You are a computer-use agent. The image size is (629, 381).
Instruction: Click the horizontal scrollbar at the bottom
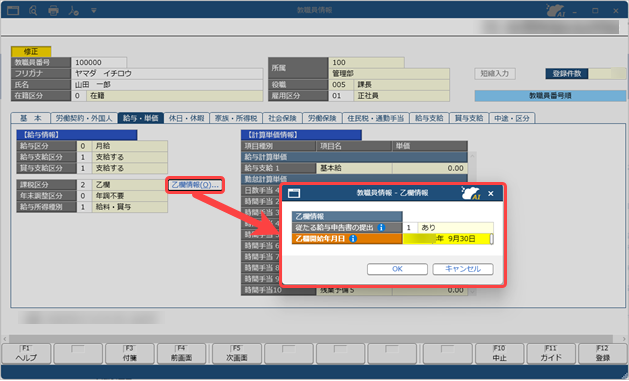tap(311, 339)
